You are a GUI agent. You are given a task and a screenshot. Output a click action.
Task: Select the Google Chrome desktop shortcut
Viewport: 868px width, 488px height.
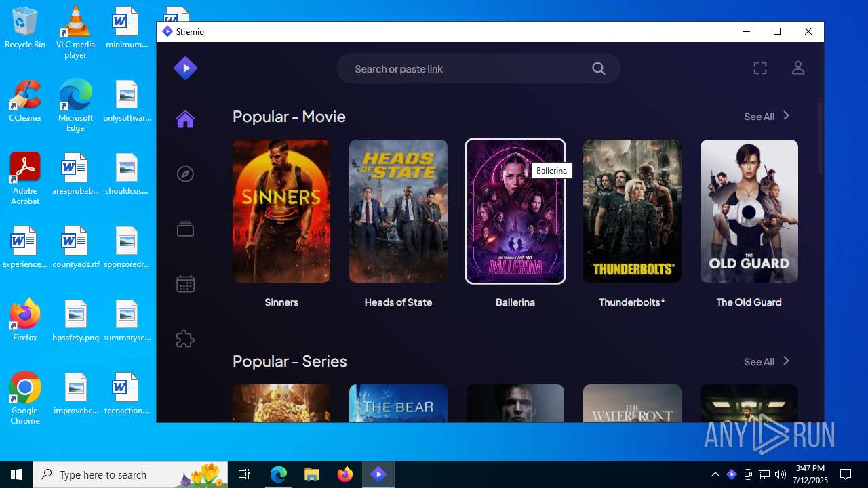tap(25, 399)
